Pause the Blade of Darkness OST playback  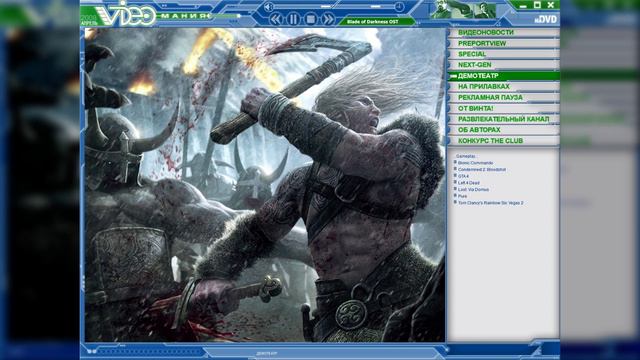pyautogui.click(x=293, y=19)
